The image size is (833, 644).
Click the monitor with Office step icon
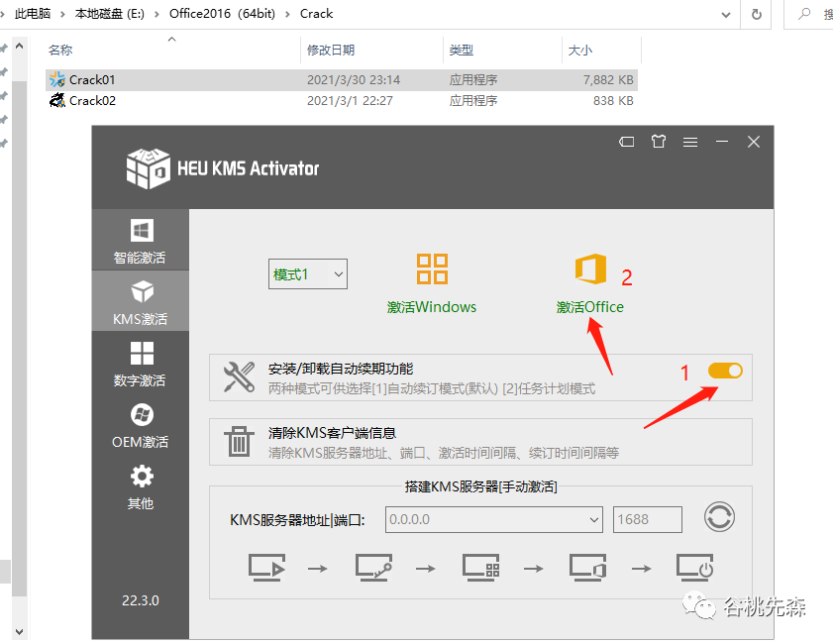(587, 568)
